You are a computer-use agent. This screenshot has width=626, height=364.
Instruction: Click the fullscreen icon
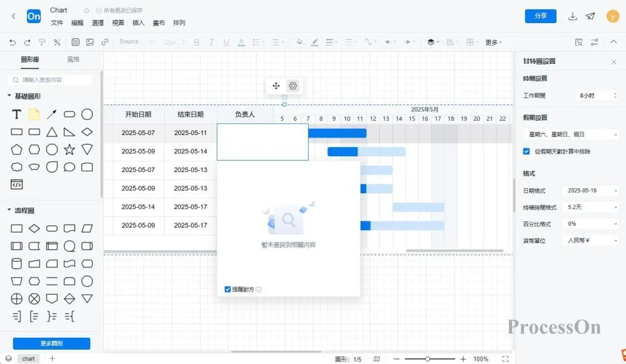pyautogui.click(x=505, y=359)
